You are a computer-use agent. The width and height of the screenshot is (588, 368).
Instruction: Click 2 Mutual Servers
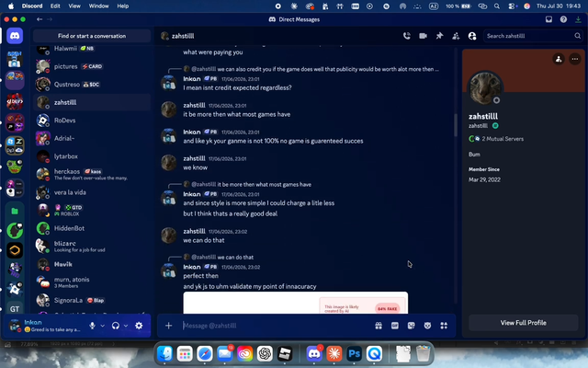tap(496, 139)
